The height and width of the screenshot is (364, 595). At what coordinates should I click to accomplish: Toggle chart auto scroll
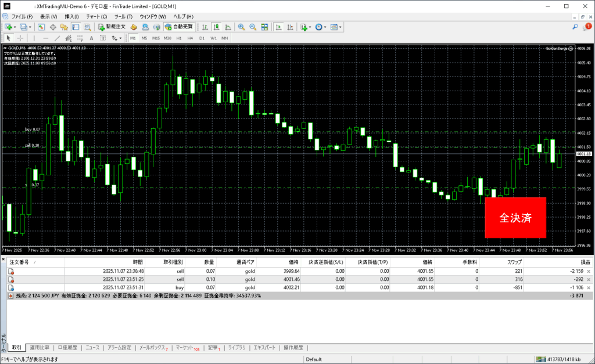coord(278,27)
